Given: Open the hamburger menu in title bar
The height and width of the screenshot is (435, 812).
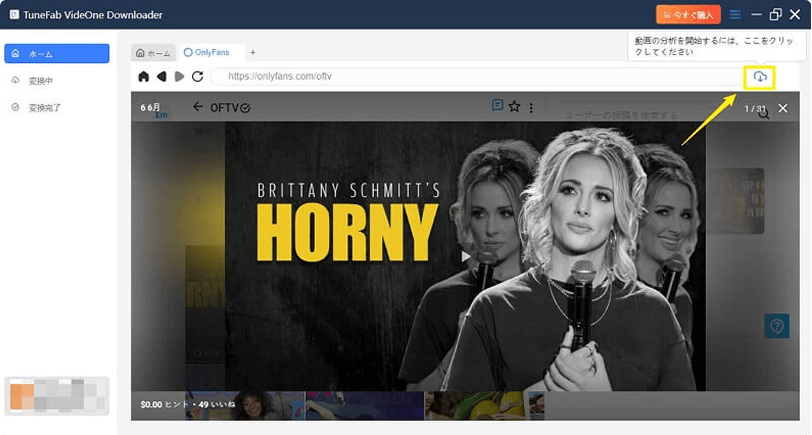Looking at the screenshot, I should click(x=735, y=15).
